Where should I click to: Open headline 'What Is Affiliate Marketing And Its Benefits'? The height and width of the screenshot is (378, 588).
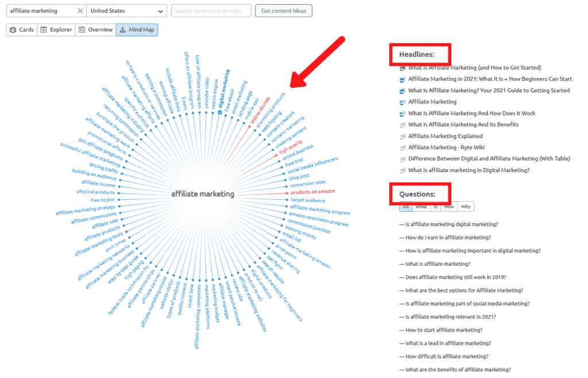pos(463,124)
